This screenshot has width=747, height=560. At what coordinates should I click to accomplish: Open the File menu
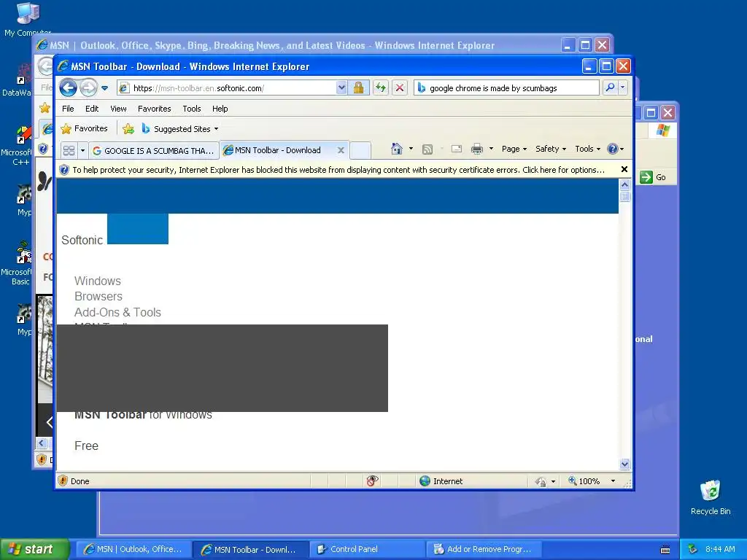[68, 109]
